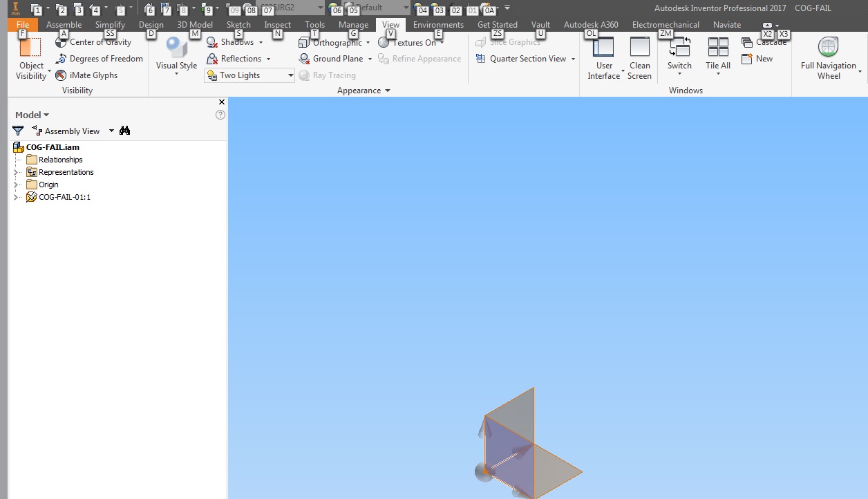
Task: Switch to the Inspect ribbon tab
Action: [277, 24]
